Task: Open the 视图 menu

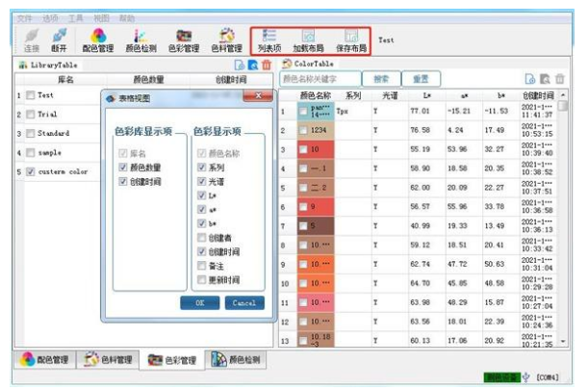Action: 101,18
